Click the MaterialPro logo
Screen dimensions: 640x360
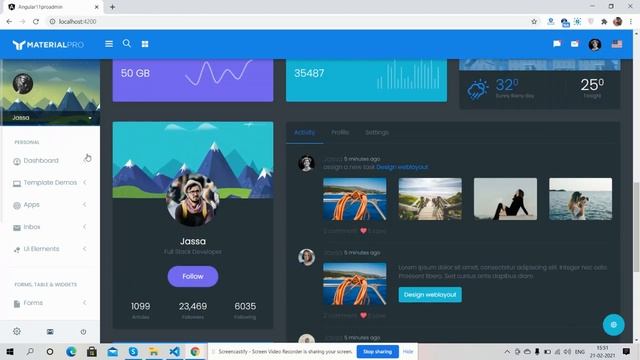pyautogui.click(x=48, y=44)
